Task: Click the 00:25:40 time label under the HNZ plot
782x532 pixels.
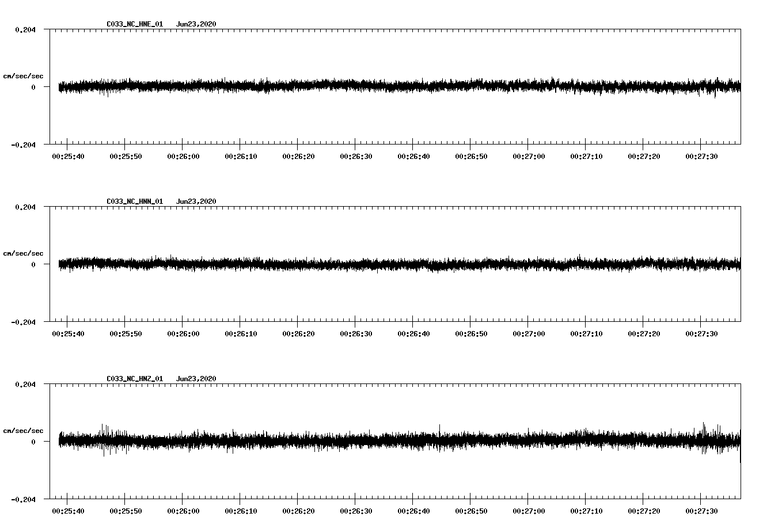Action: click(68, 511)
